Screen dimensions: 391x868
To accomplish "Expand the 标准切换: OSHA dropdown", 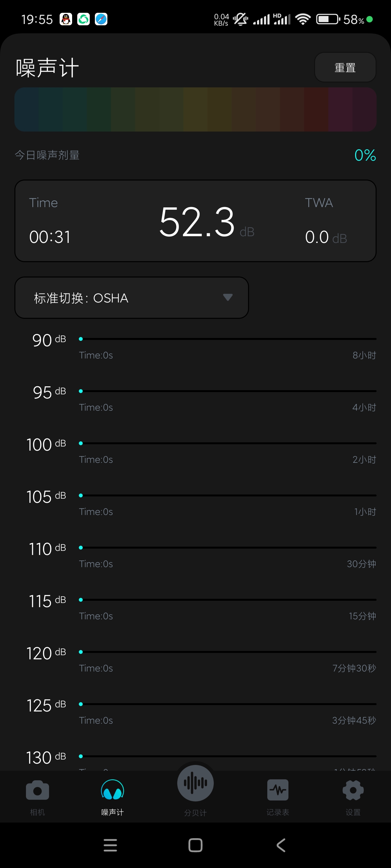I will (x=132, y=298).
